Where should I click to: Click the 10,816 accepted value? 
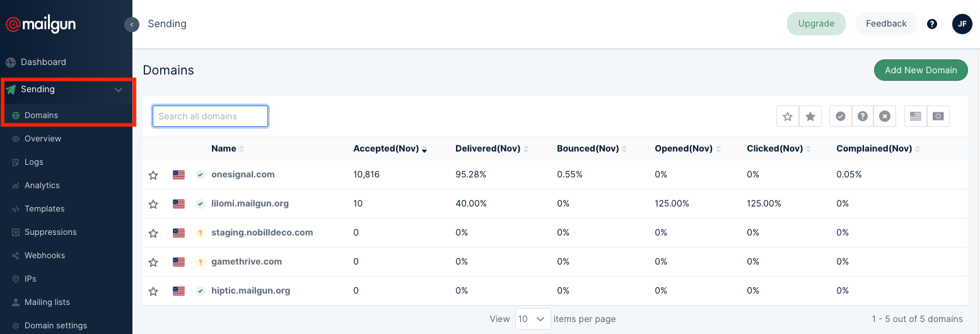click(366, 175)
